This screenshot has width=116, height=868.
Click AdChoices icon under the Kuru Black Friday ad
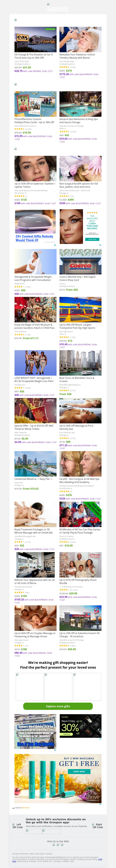pos(100,739)
